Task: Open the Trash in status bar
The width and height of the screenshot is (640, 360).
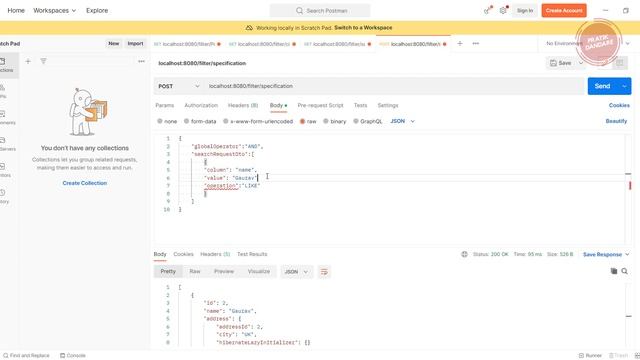Action: (x=618, y=356)
